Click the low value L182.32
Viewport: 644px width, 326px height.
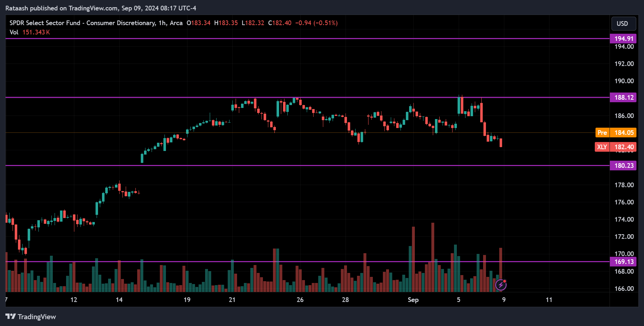253,23
